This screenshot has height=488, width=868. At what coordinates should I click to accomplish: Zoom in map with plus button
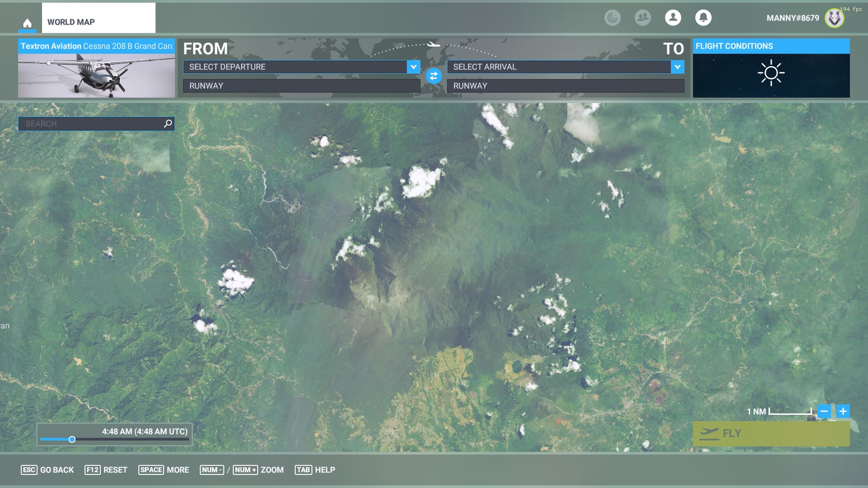click(843, 411)
